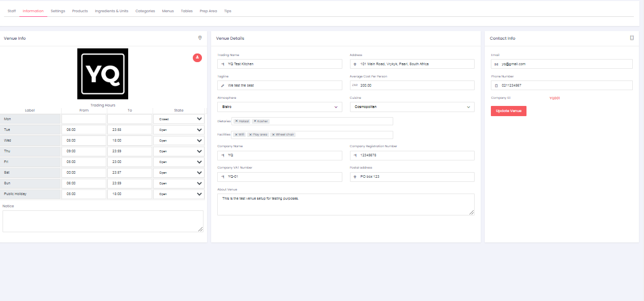Click the About Venue text area
Image resolution: width=644 pixels, height=301 pixels.
click(346, 204)
